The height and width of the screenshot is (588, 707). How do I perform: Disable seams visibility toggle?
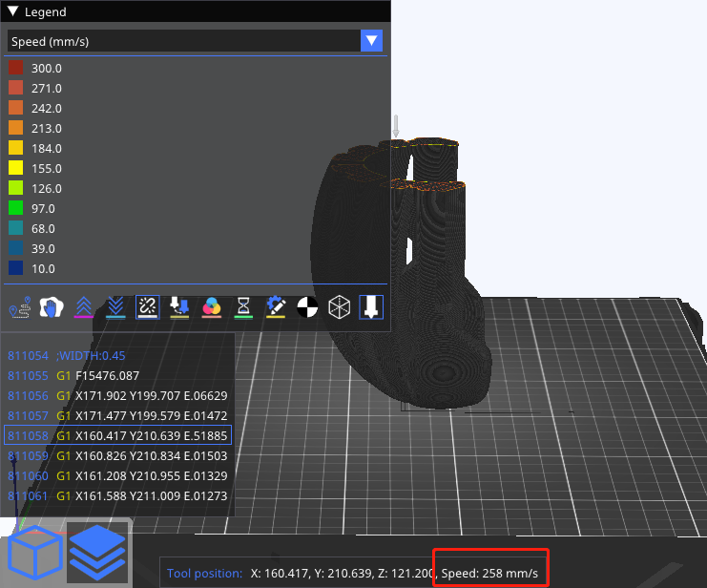pos(147,306)
